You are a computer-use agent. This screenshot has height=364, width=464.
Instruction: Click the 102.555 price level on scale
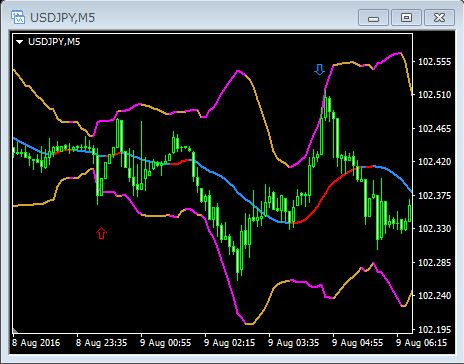[434, 62]
